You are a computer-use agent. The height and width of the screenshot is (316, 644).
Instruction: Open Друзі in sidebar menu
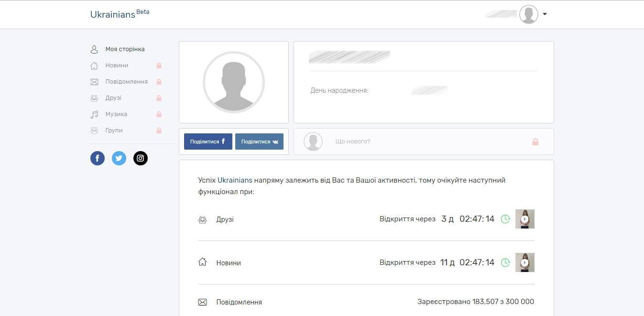coord(113,98)
